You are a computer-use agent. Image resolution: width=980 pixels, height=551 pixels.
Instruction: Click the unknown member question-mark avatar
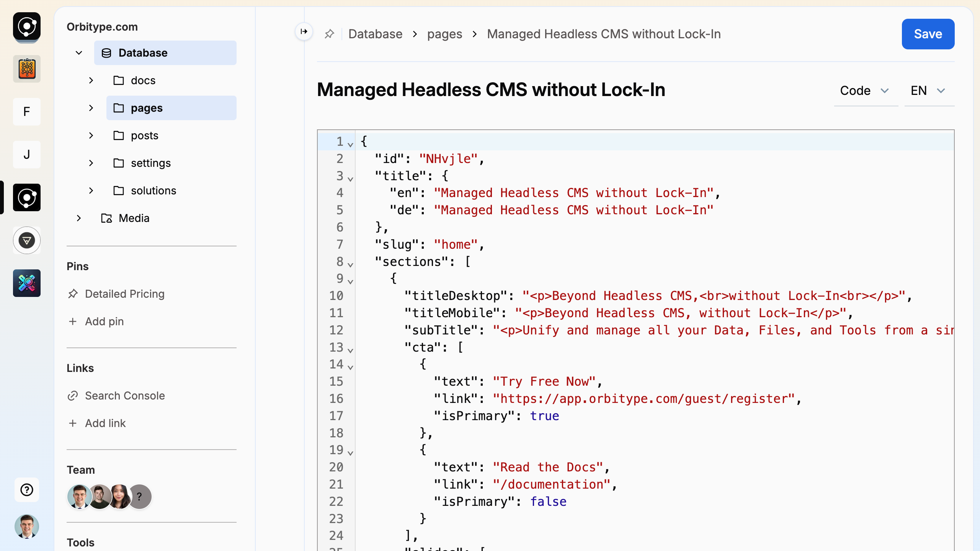[140, 497]
